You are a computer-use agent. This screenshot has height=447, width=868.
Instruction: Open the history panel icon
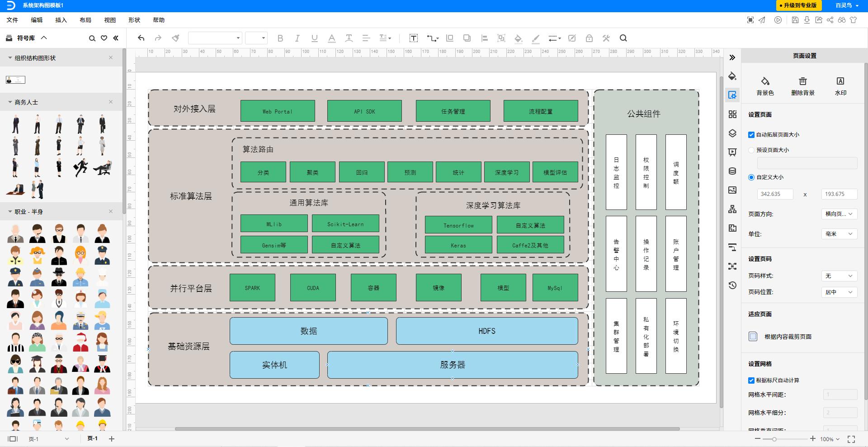(732, 285)
